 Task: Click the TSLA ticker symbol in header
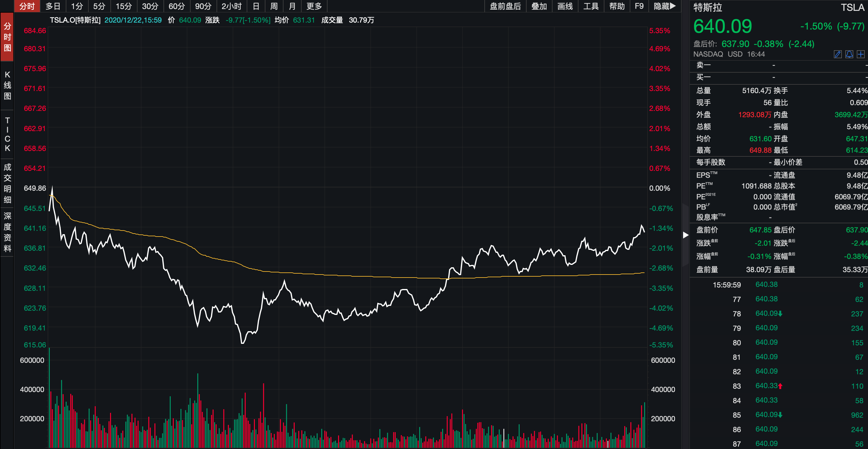(x=853, y=8)
